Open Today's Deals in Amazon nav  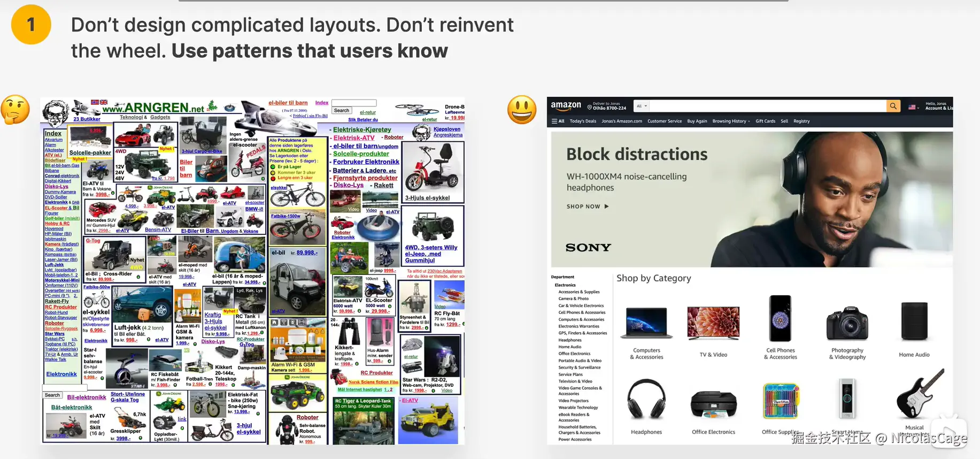click(583, 121)
